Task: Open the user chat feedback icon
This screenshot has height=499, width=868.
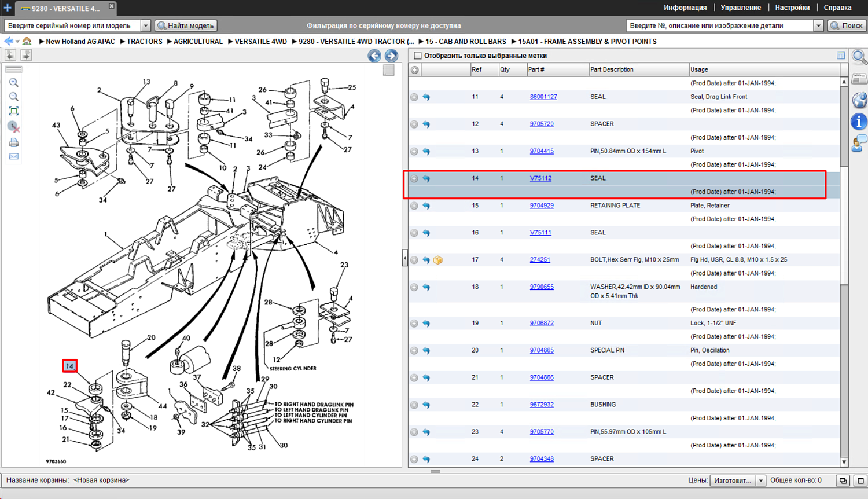Action: click(x=859, y=143)
